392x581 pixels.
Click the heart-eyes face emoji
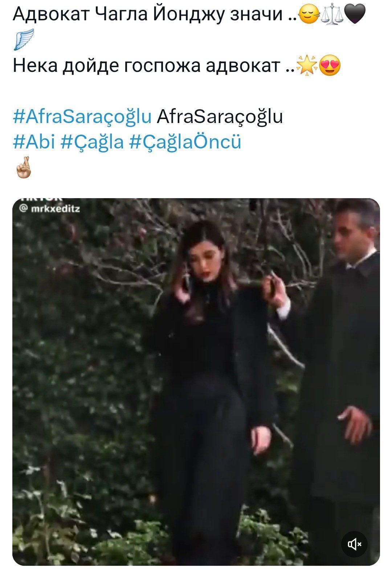(x=330, y=66)
